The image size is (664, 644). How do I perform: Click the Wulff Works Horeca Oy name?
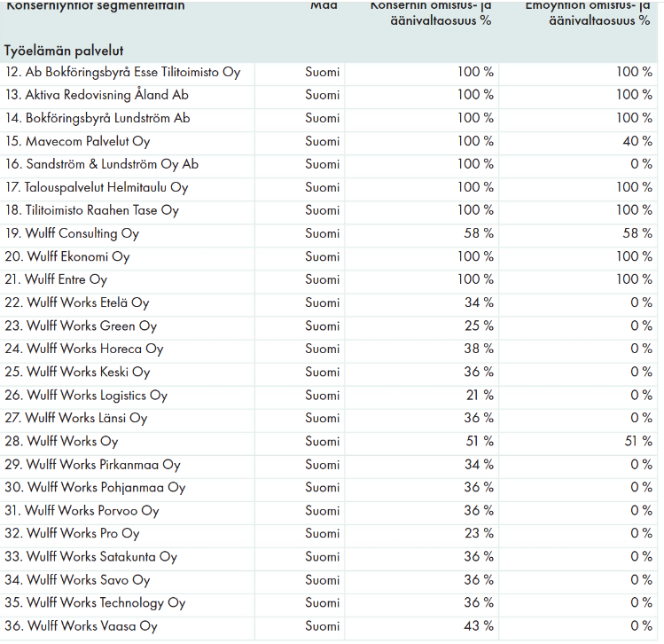tap(84, 349)
